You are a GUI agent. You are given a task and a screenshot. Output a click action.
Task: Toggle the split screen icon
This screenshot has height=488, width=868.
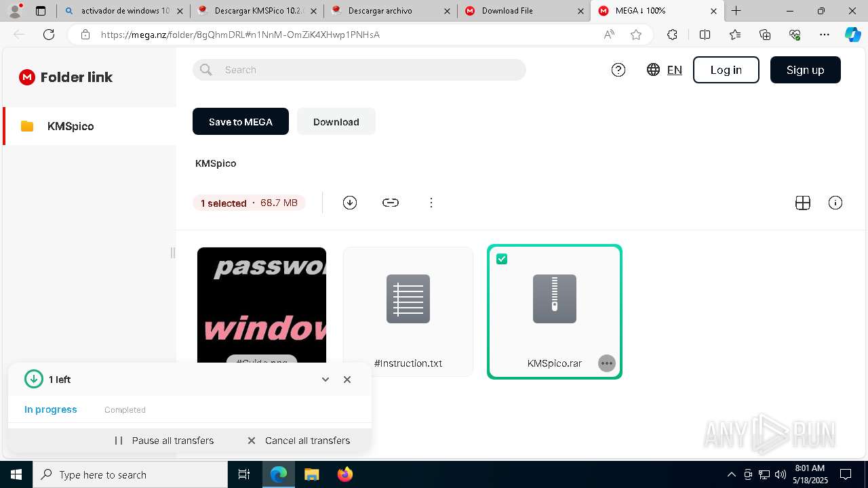705,35
